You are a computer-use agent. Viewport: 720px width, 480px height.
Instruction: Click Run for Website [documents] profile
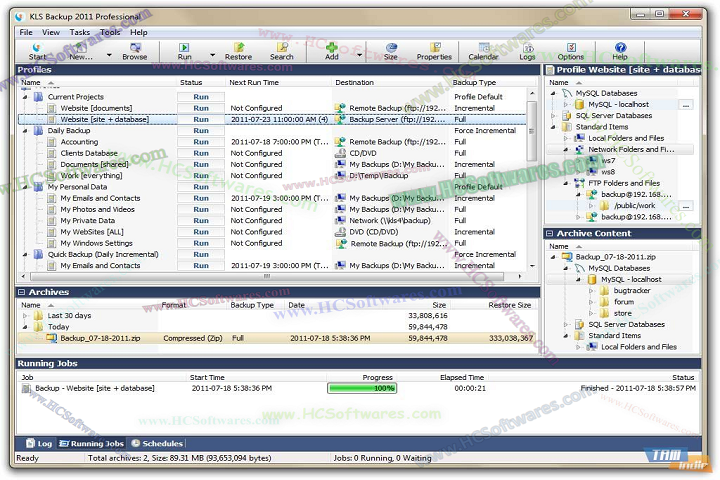[201, 108]
